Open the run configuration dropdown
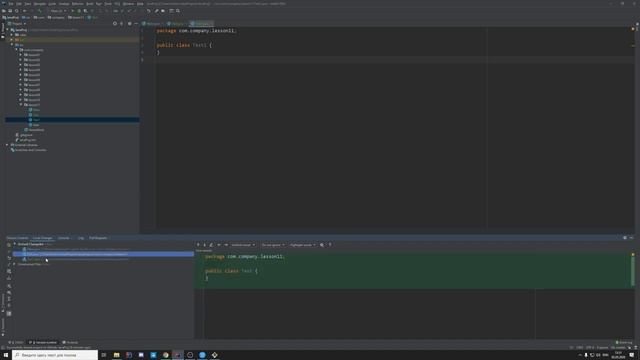This screenshot has height=360, width=640. pos(58,11)
